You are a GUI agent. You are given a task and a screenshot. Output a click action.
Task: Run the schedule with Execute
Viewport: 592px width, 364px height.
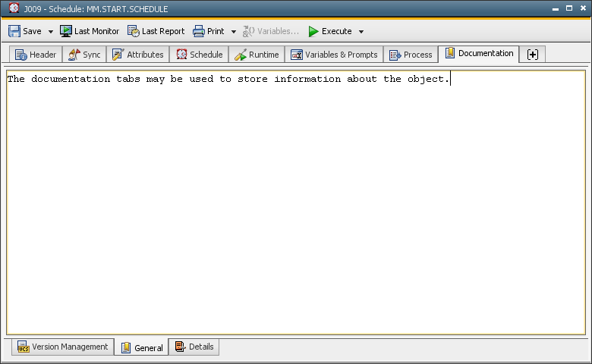[329, 31]
